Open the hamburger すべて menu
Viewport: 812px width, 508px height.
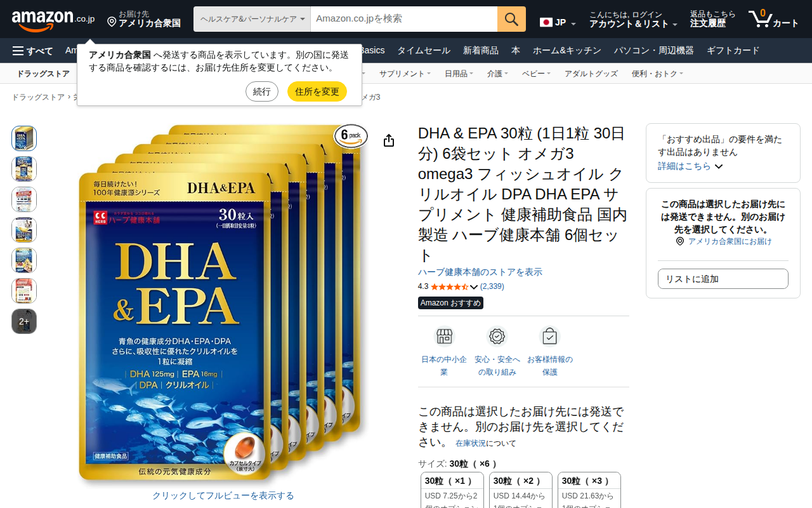32,51
